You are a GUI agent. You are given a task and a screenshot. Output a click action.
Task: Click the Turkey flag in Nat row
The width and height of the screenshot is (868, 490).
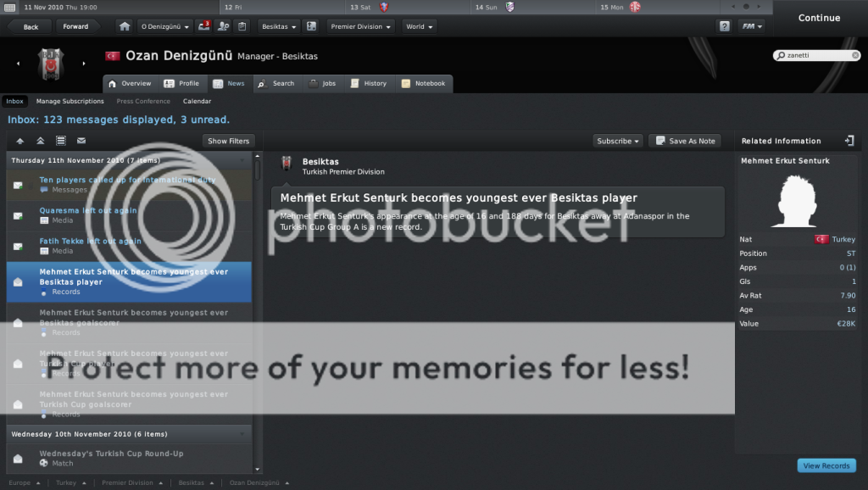click(x=821, y=239)
